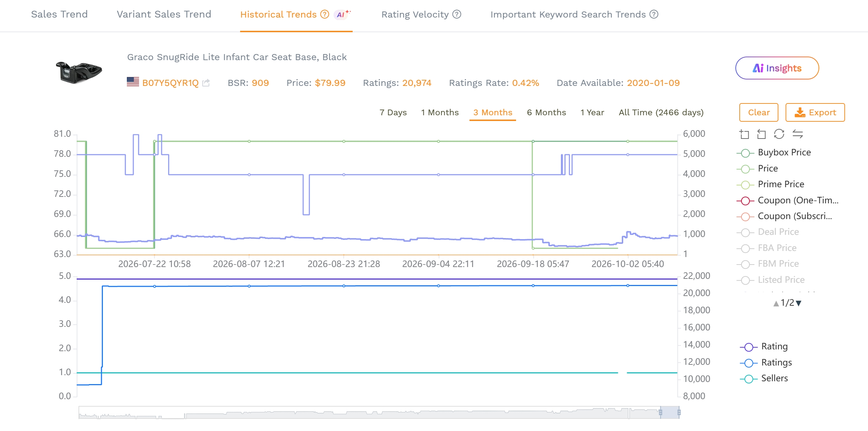Open Important Keyword Search Trends tab
868x431 pixels.
coord(568,14)
